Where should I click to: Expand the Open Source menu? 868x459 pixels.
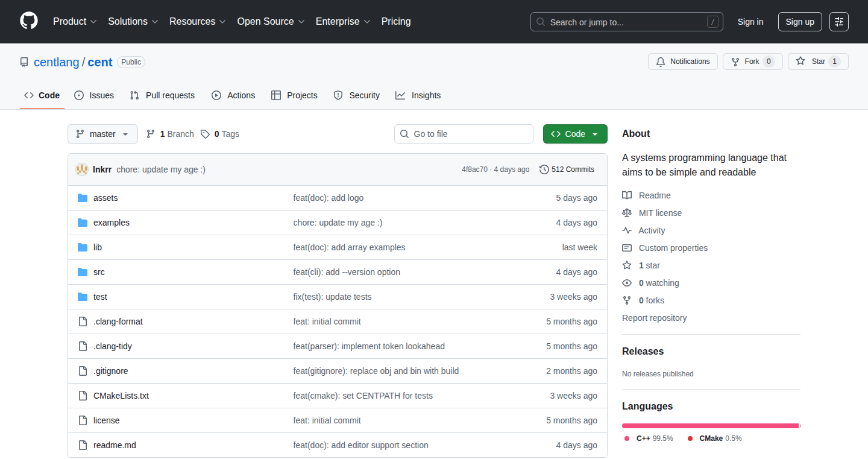[x=271, y=22]
